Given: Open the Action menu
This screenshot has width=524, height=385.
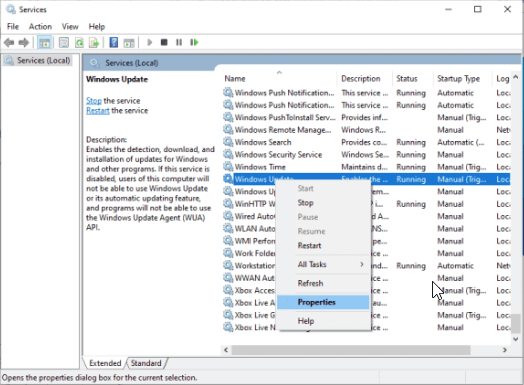Looking at the screenshot, I should [x=40, y=26].
